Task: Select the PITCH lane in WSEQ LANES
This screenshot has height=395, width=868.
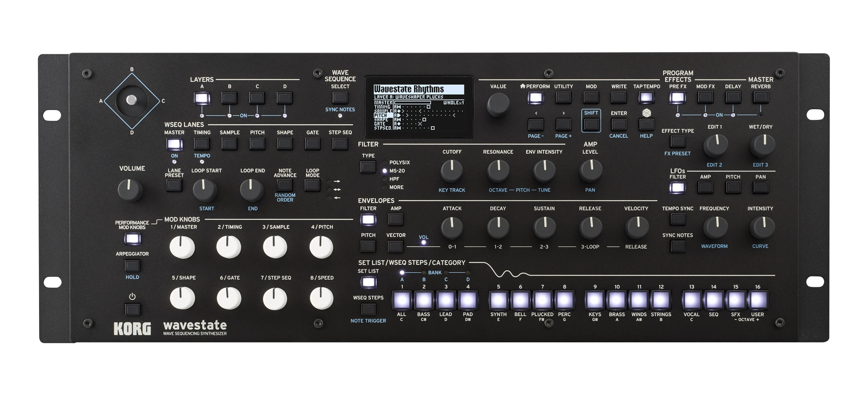Action: (257, 144)
